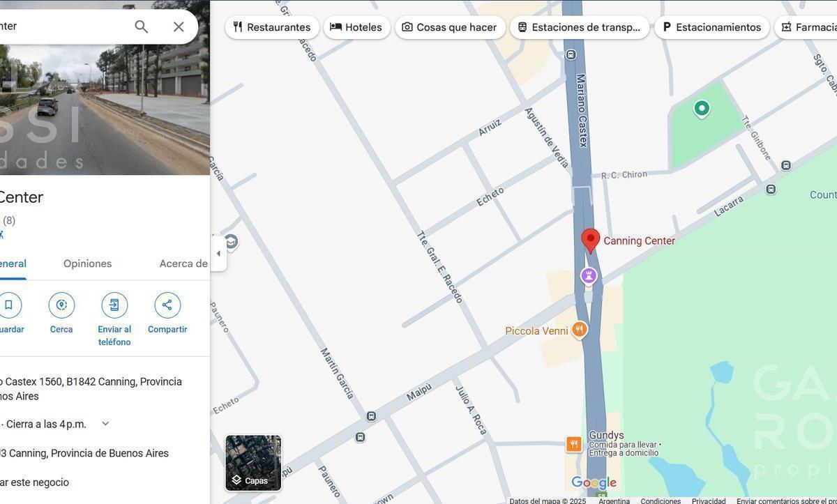Show Estacionamientos on the map

(711, 27)
